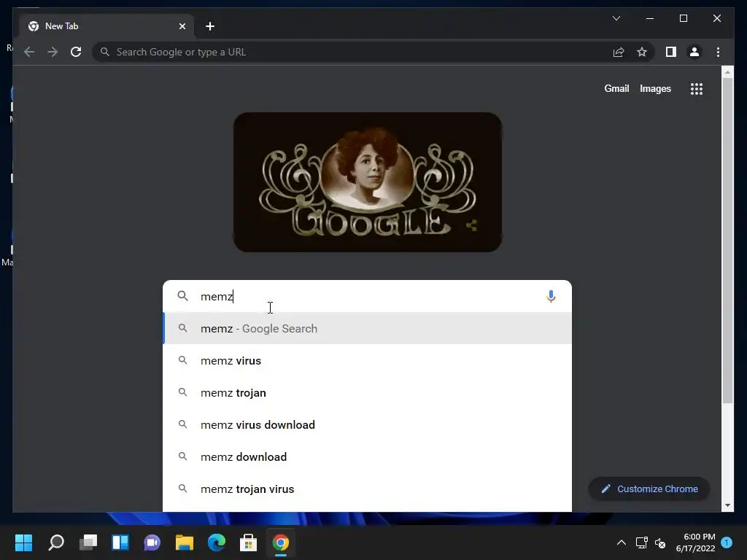The image size is (747, 560).
Task: Select the 'memz download' suggestion
Action: 367,456
